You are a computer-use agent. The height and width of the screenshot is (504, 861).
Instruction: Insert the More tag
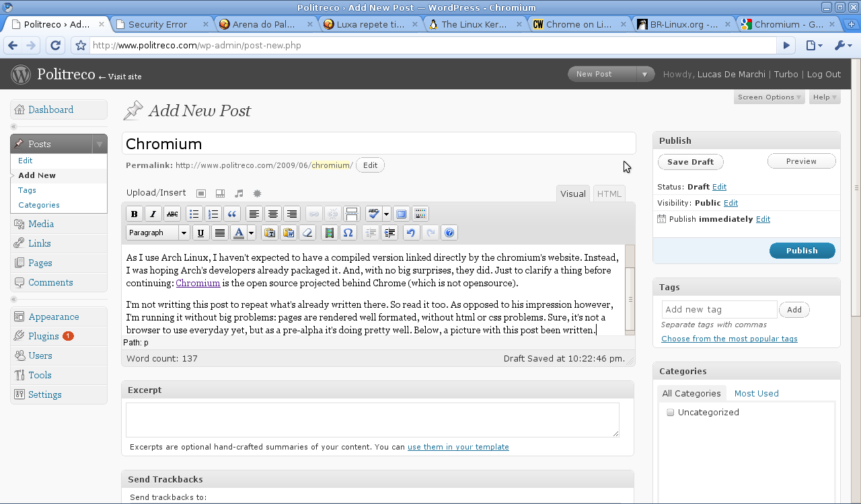coord(351,214)
